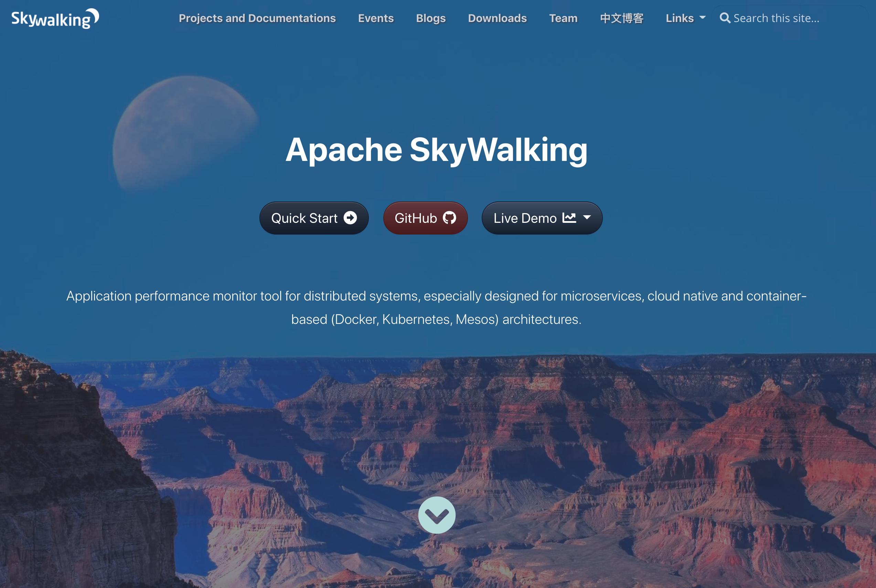Click the SkyWalking logo in navbar
Screen dimensions: 876x588
(x=55, y=18)
